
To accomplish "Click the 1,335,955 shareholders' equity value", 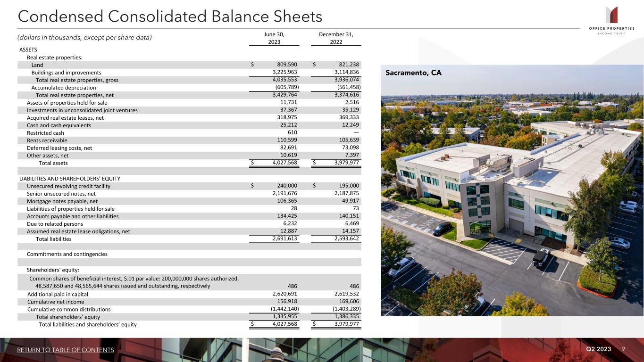I will pyautogui.click(x=281, y=317).
